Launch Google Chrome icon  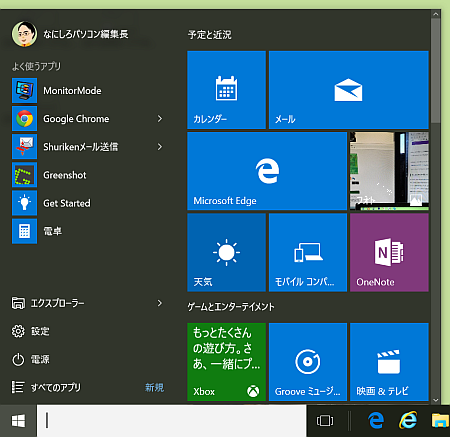(24, 118)
